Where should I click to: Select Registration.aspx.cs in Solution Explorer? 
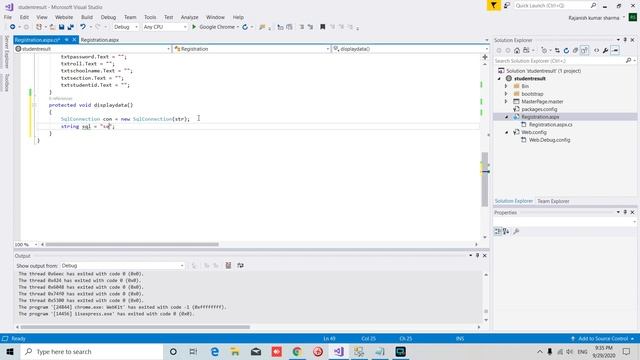pyautogui.click(x=551, y=124)
